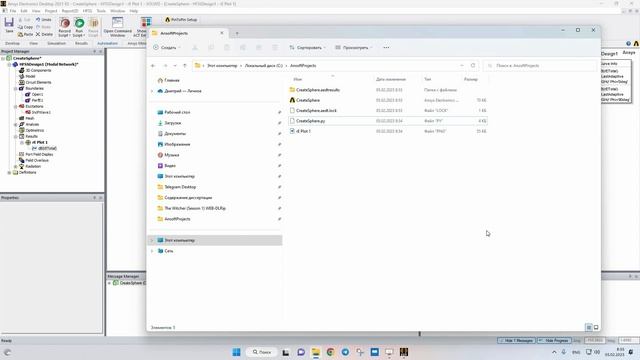
Task: Click the Undo button in Ansys toolbar
Action: point(43,20)
